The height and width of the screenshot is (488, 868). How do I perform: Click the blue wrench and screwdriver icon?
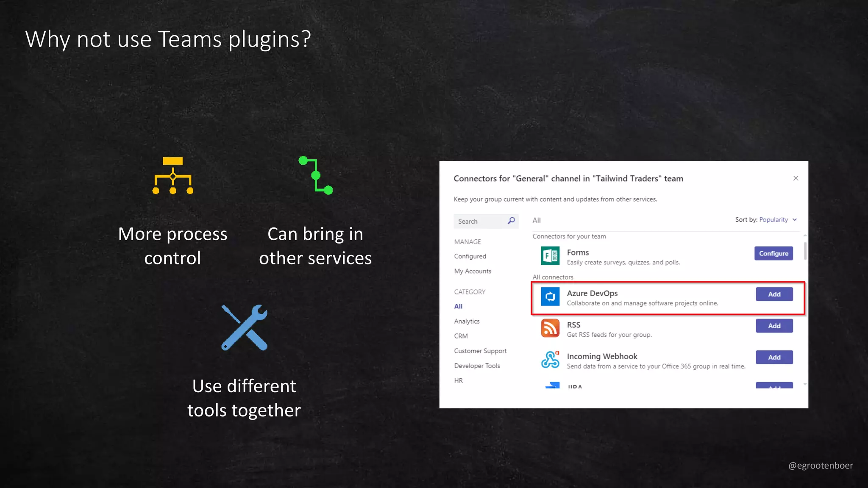tap(245, 327)
